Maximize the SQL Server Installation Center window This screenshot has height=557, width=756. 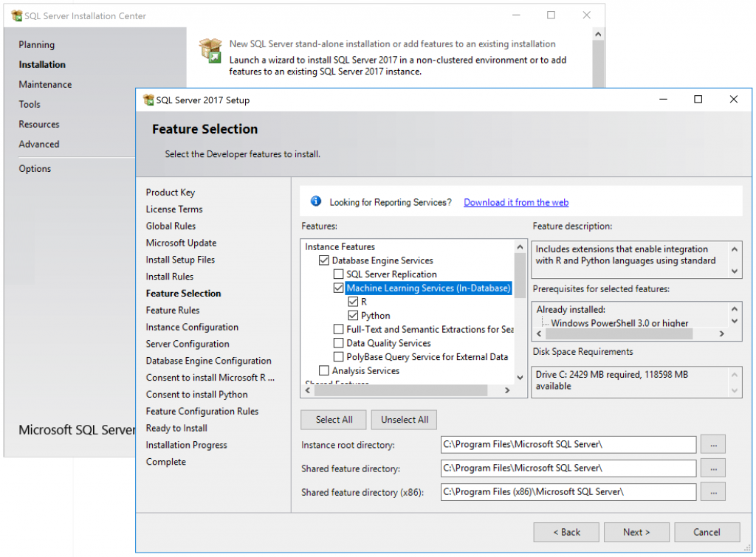pyautogui.click(x=551, y=15)
